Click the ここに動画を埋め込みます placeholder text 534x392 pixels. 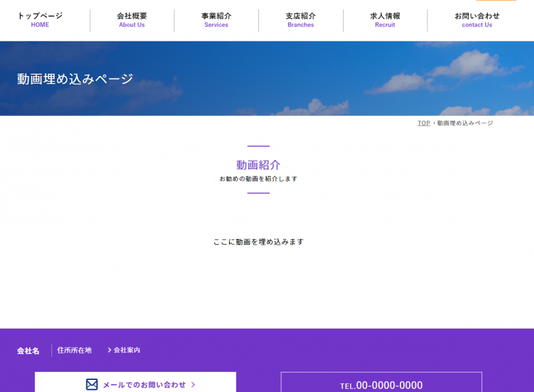coord(258,242)
